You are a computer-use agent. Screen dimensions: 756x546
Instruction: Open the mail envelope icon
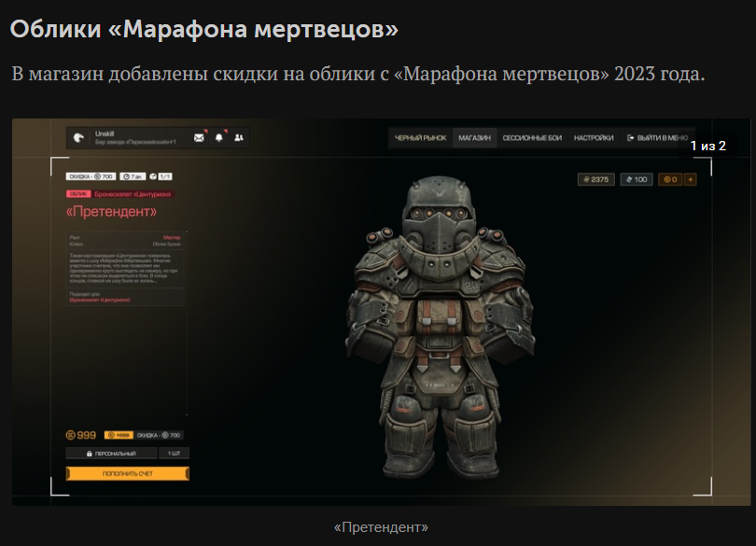199,138
